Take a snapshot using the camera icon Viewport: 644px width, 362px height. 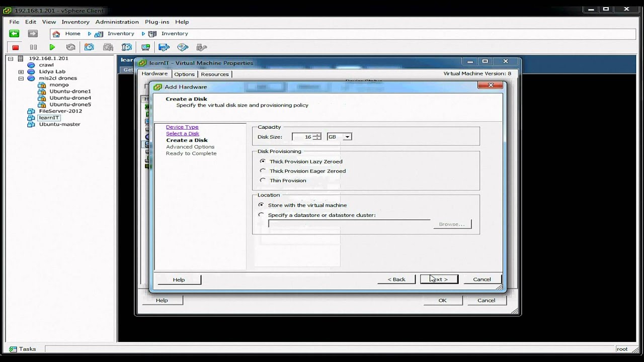tap(89, 47)
